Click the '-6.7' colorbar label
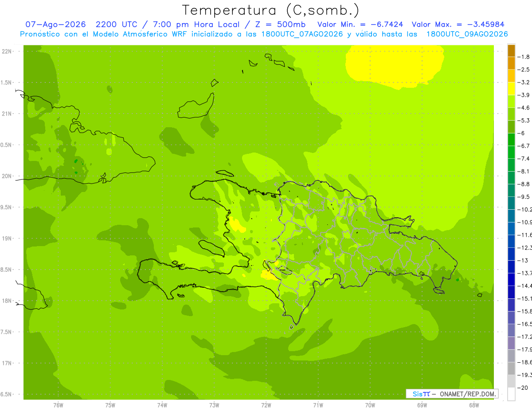Image resolution: width=532 pixels, height=411 pixels. 524,146
